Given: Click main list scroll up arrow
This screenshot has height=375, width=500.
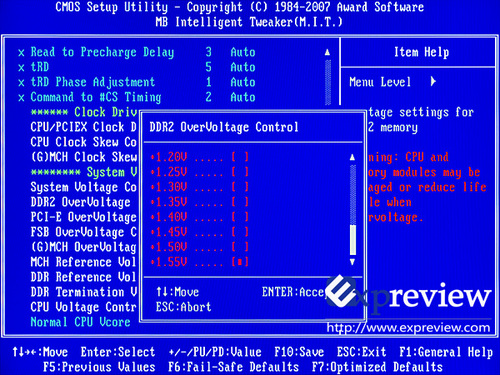Looking at the screenshot, I should (328, 52).
